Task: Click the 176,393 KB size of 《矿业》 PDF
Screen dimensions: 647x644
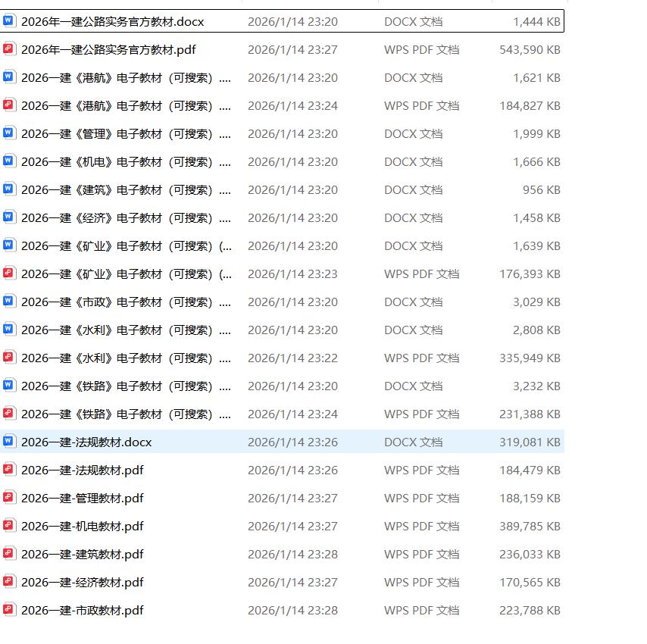Action: [x=530, y=274]
